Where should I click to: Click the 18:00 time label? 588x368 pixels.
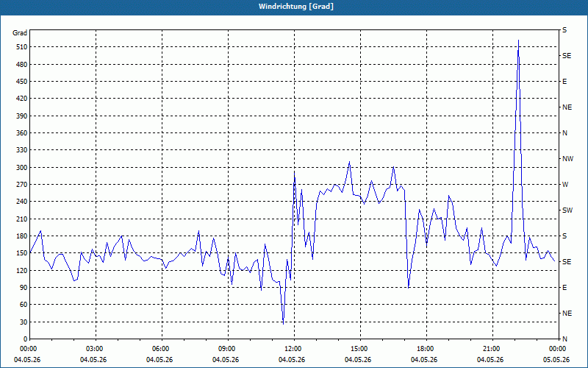point(426,348)
